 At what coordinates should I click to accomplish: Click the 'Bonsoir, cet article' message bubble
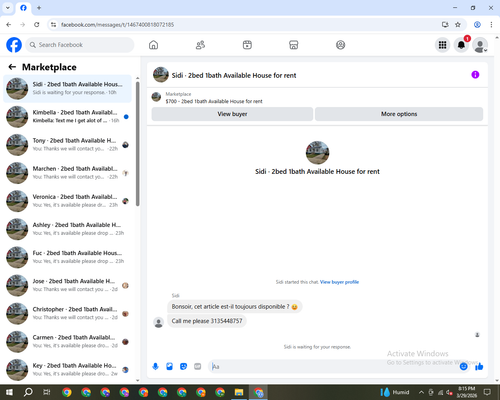[234, 307]
